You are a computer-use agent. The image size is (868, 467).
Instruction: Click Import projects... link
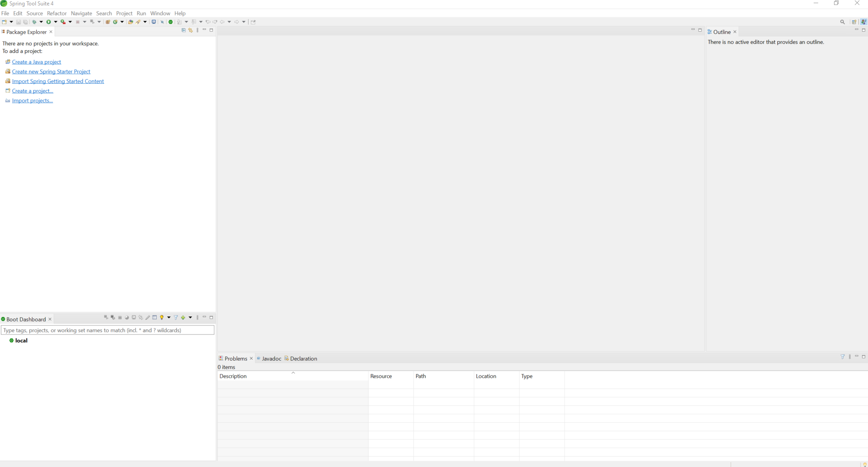pos(33,101)
